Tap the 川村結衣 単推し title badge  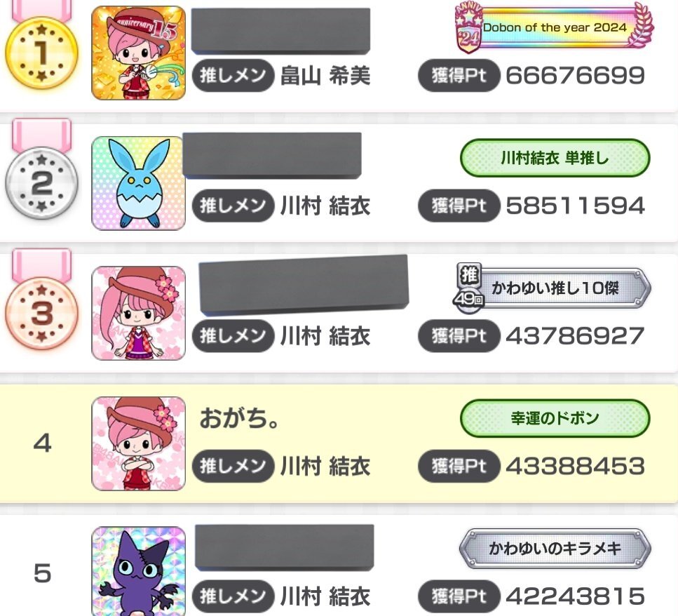[x=555, y=158]
